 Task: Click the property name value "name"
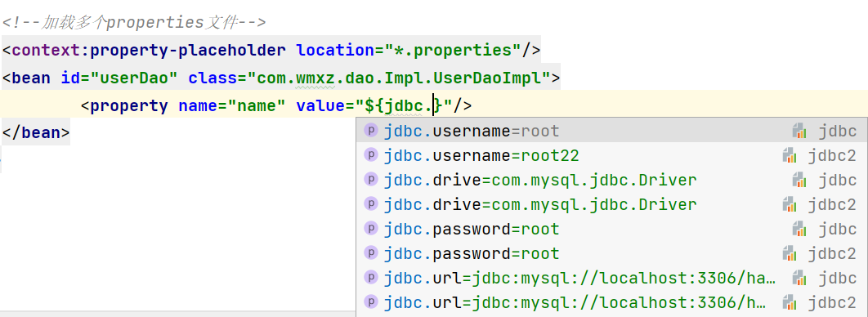click(257, 105)
